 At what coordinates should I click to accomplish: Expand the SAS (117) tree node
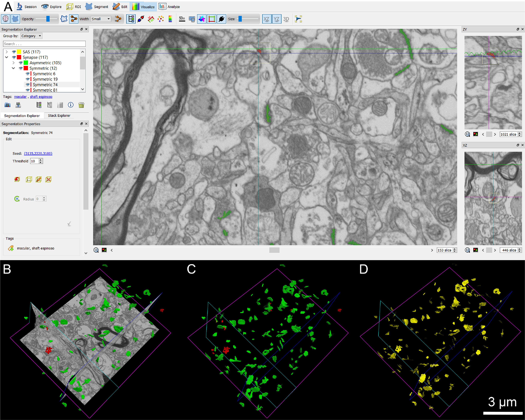[x=7, y=52]
